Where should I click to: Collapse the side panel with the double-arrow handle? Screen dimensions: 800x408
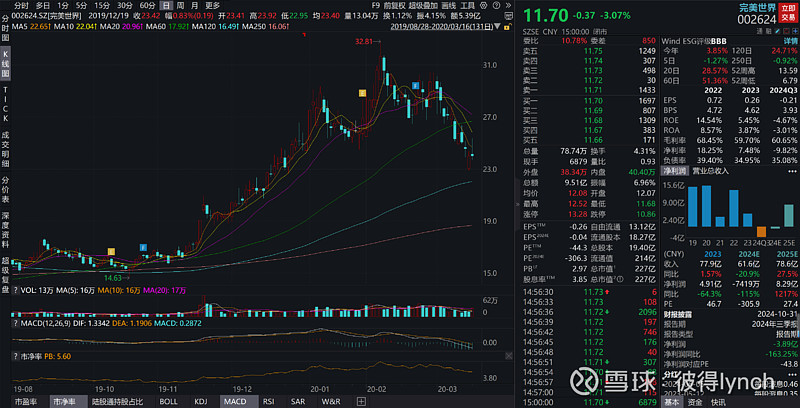[x=519, y=204]
